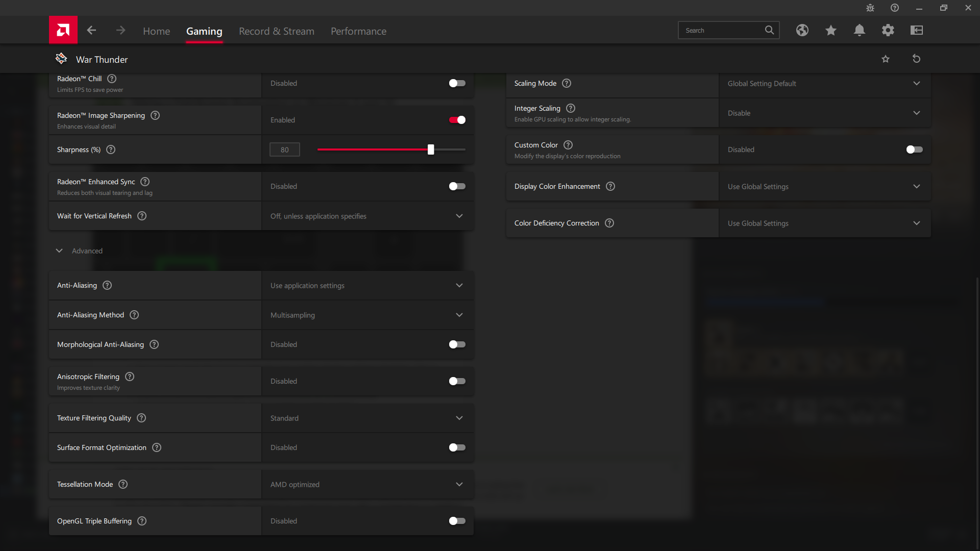Reset War Thunder profile settings

click(916, 59)
